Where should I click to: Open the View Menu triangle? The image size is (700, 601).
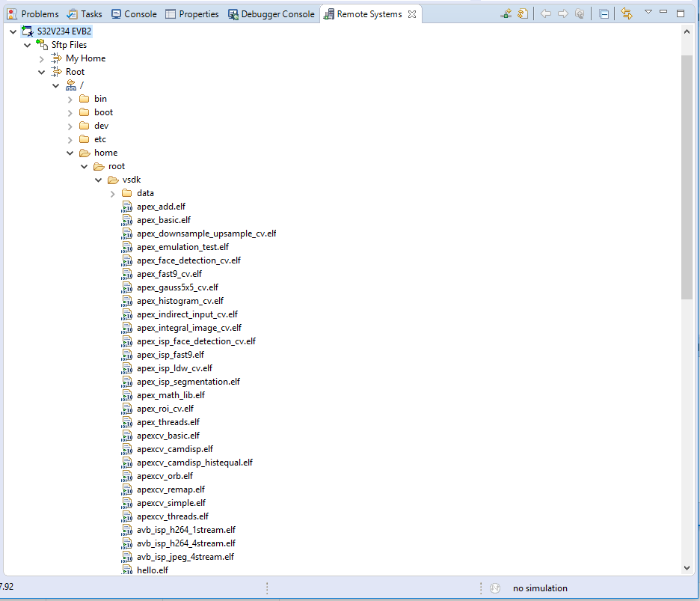[x=648, y=12]
